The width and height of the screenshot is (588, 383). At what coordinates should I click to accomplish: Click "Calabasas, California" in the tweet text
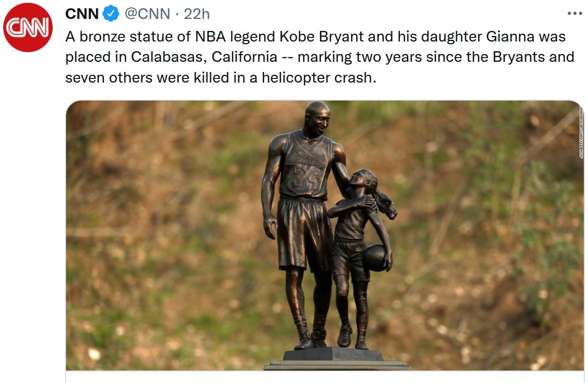coord(204,57)
